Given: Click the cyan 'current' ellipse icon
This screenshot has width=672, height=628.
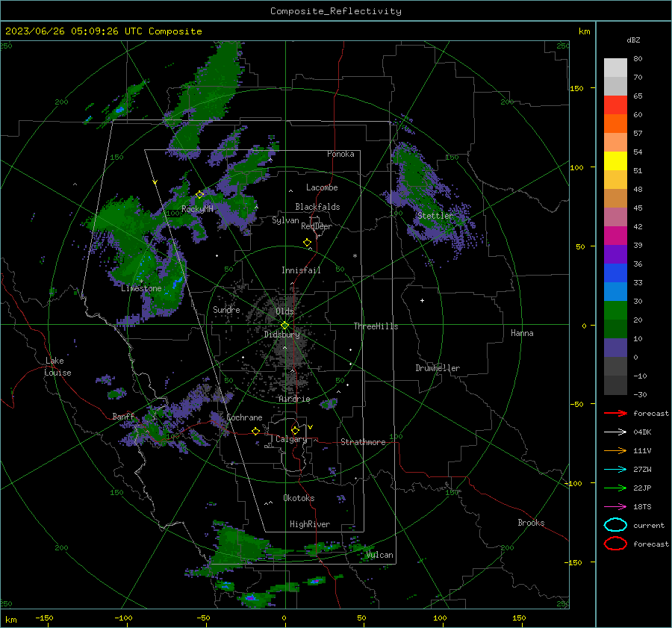Looking at the screenshot, I should tap(615, 525).
